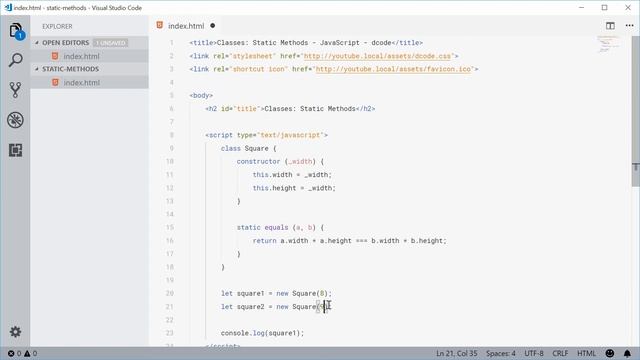This screenshot has height=360, width=640.
Task: Open the notifications bell icon
Action: (x=627, y=353)
